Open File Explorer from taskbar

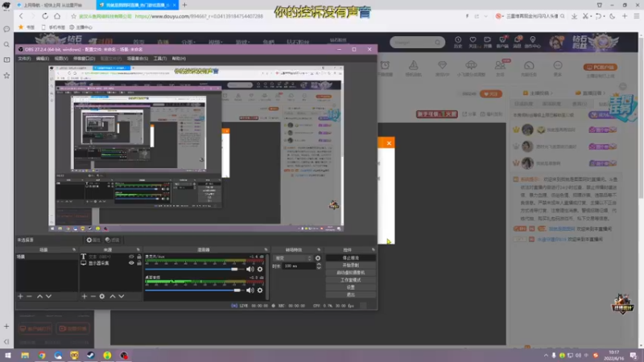pyautogui.click(x=25, y=355)
